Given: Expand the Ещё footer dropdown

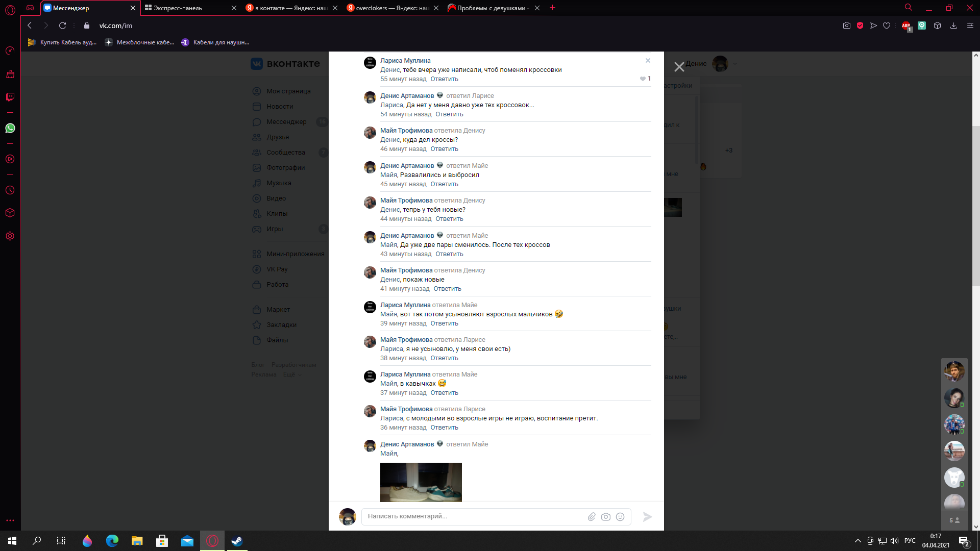Looking at the screenshot, I should (292, 374).
